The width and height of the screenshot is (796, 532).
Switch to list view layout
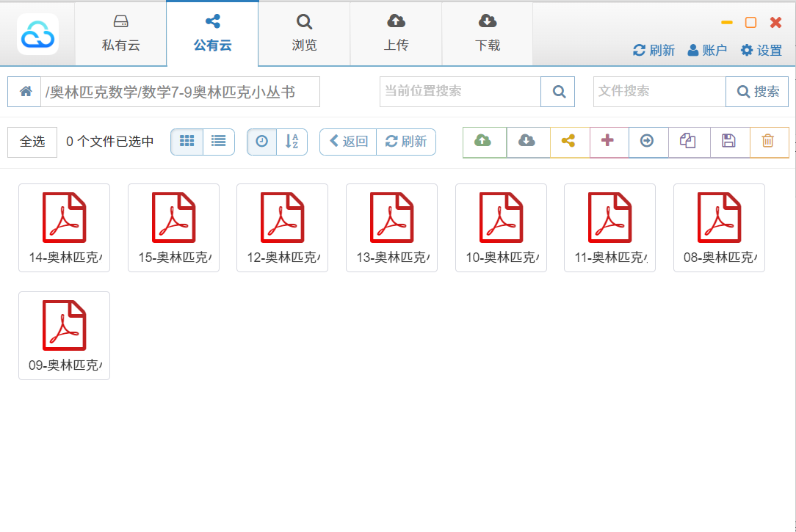[x=218, y=142]
